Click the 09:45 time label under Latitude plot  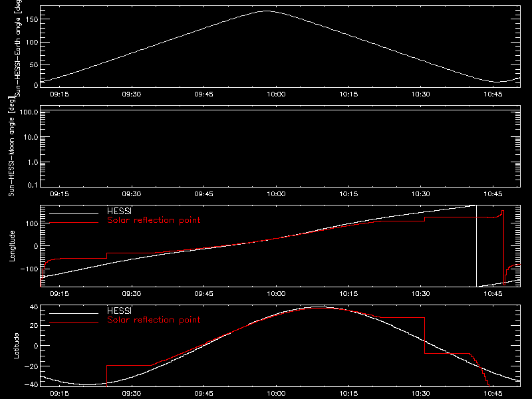point(204,394)
